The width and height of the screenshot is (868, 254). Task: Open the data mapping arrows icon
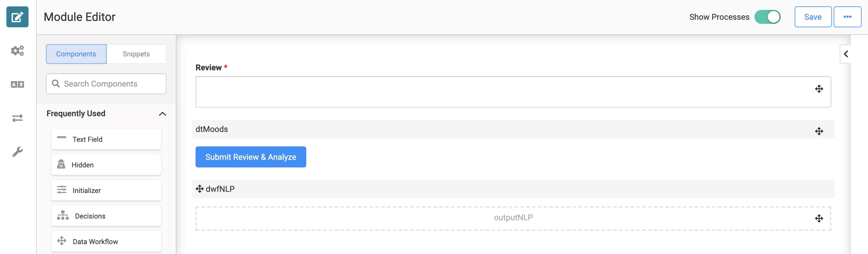17,118
